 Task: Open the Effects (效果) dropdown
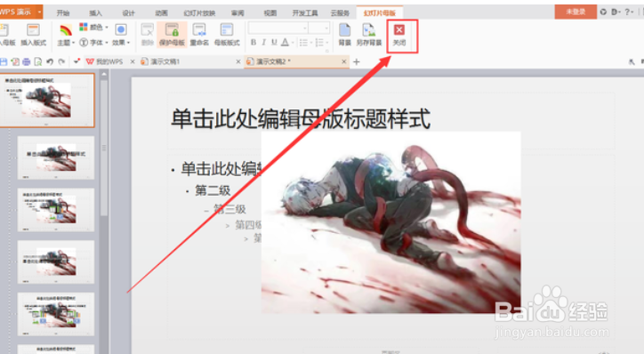click(x=121, y=35)
